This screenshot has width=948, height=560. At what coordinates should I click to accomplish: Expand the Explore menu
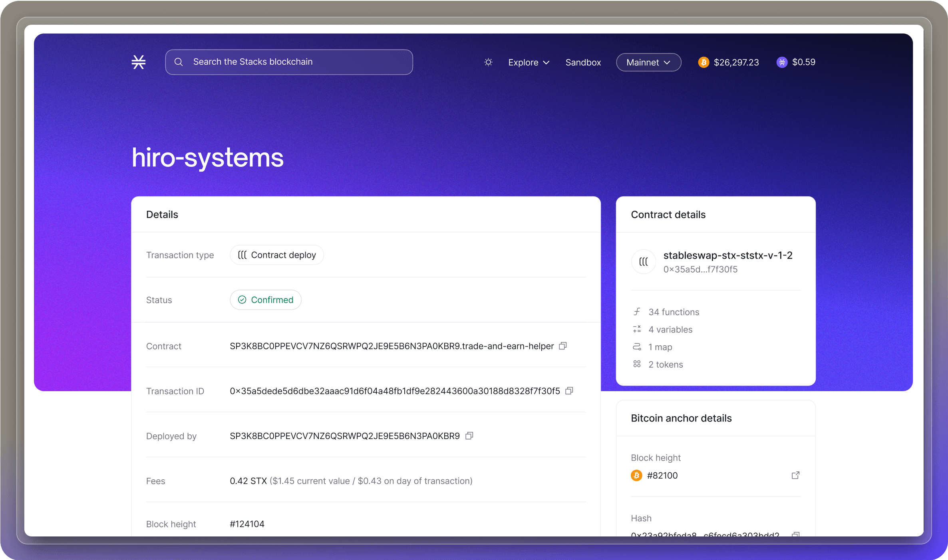pyautogui.click(x=529, y=62)
